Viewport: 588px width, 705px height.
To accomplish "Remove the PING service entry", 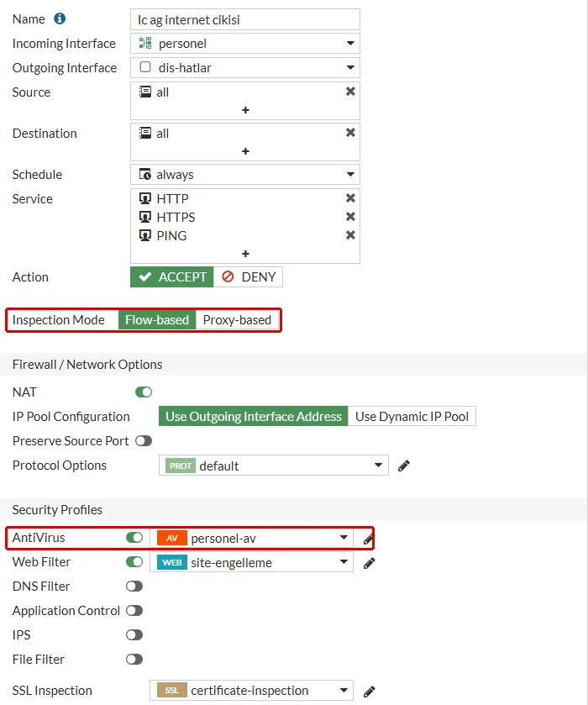I will 350,234.
